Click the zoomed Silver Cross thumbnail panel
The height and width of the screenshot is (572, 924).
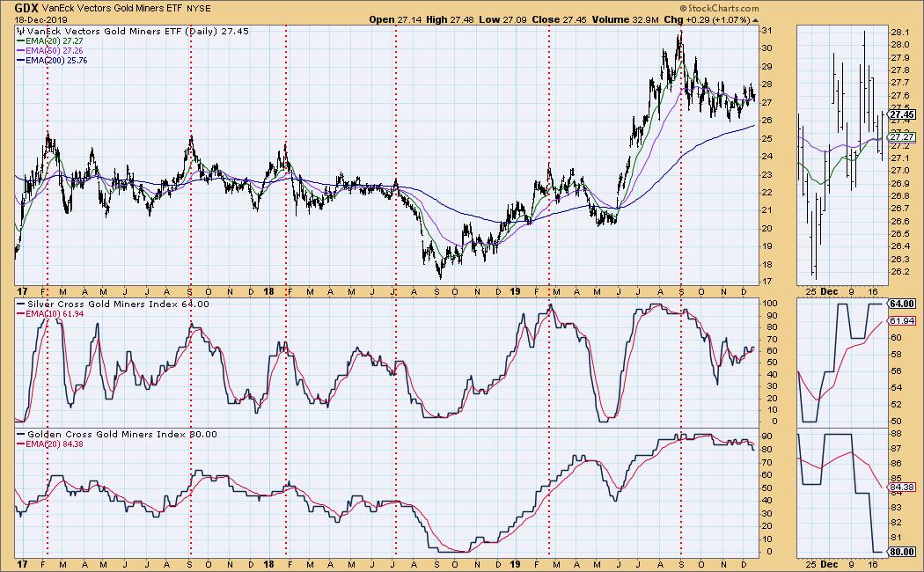(x=841, y=363)
